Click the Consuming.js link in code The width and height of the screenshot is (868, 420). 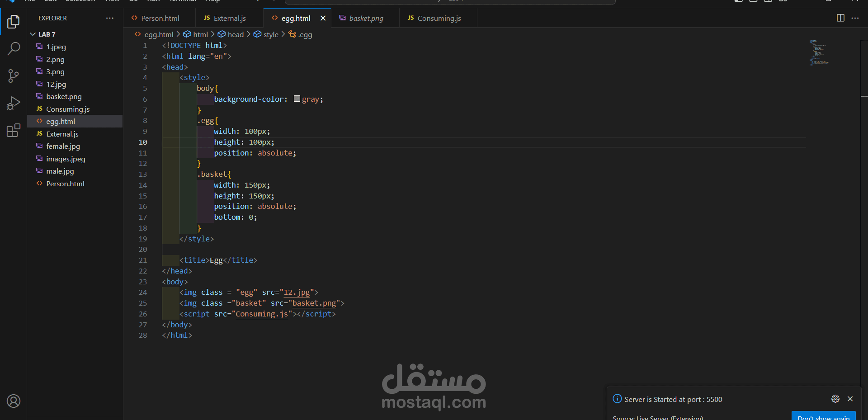pyautogui.click(x=262, y=314)
